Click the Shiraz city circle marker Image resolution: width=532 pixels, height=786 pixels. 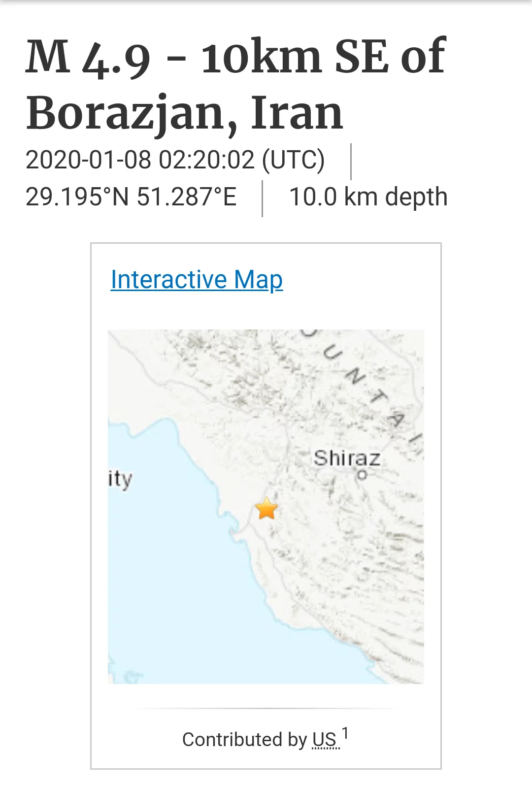pyautogui.click(x=362, y=475)
